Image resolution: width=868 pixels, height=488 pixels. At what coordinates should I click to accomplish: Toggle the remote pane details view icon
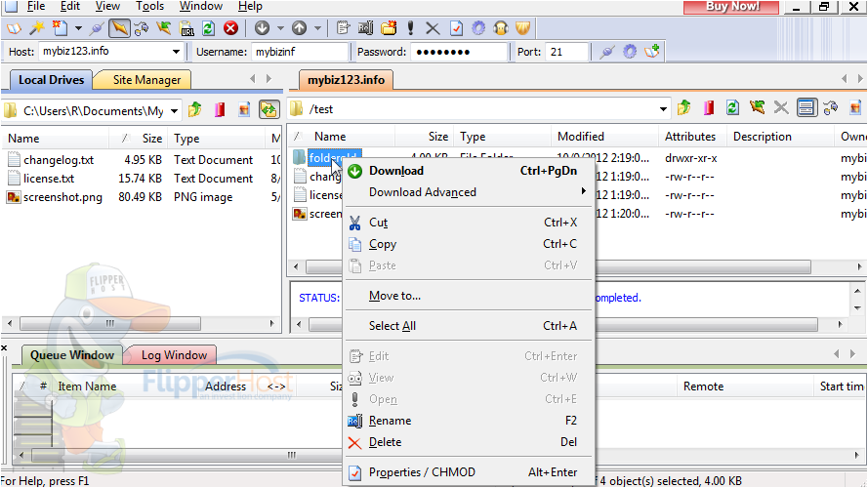tap(806, 107)
